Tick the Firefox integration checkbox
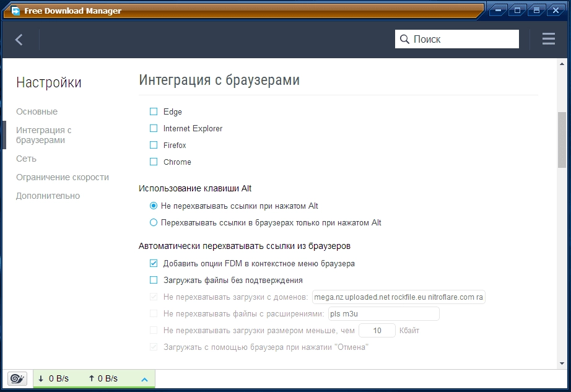The width and height of the screenshot is (571, 392). pos(154,145)
